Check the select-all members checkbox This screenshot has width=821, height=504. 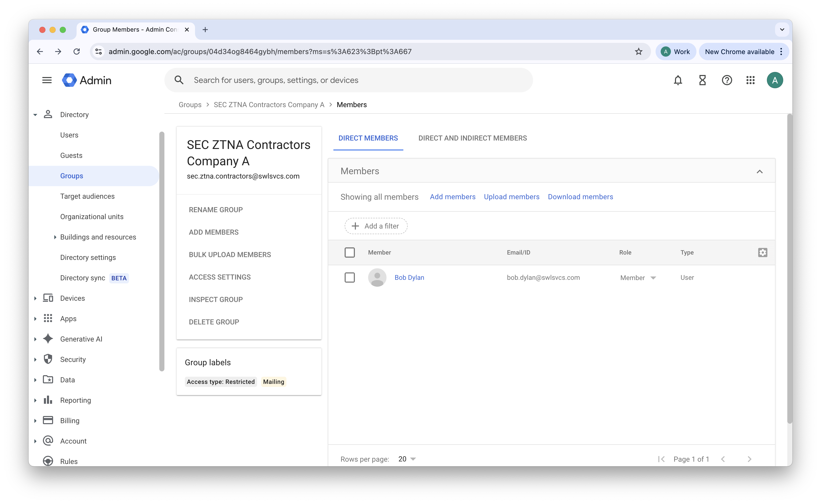click(x=349, y=253)
